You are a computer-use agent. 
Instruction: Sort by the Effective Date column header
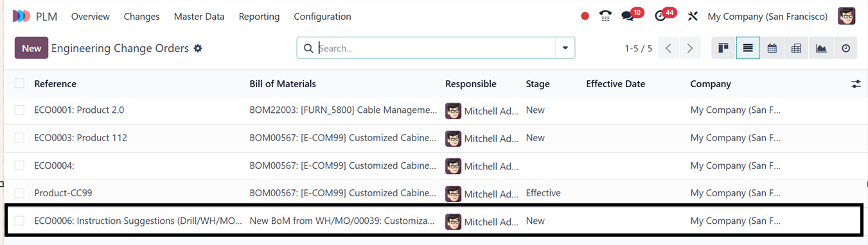616,84
